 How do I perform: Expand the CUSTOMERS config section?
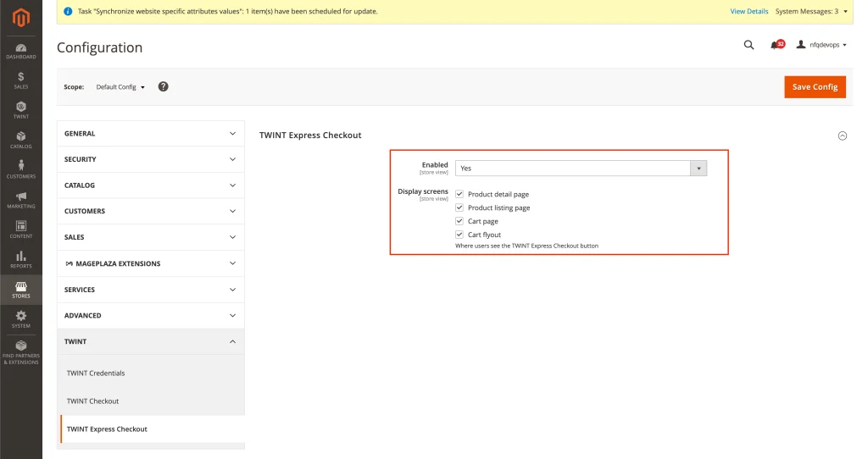click(151, 211)
